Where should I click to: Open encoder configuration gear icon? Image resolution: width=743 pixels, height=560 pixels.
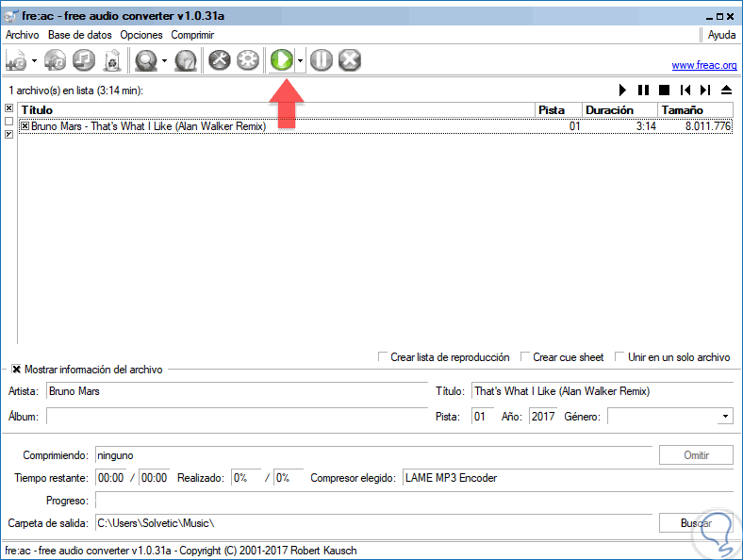point(248,60)
